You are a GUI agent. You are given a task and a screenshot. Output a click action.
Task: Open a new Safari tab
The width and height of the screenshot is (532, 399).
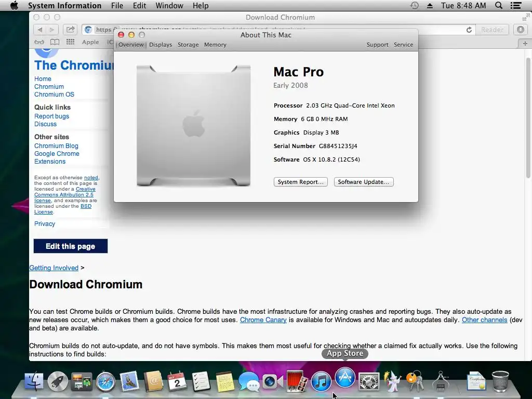tap(525, 44)
